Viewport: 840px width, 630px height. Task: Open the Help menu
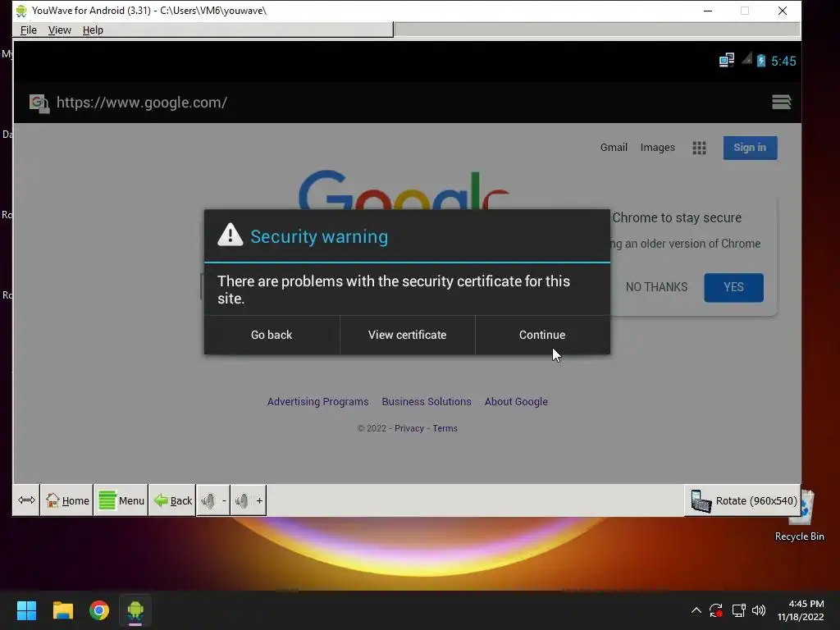[93, 30]
